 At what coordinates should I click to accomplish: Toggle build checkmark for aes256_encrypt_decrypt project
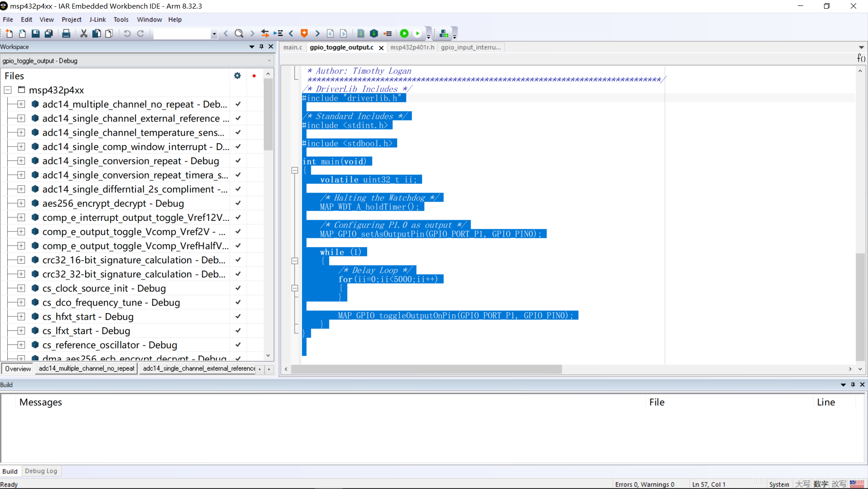click(238, 203)
